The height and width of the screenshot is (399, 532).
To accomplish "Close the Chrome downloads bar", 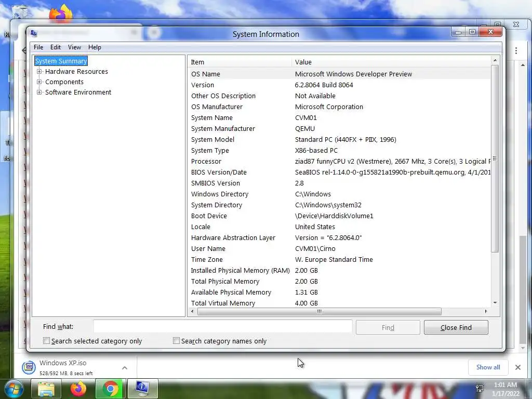I will coord(518,367).
